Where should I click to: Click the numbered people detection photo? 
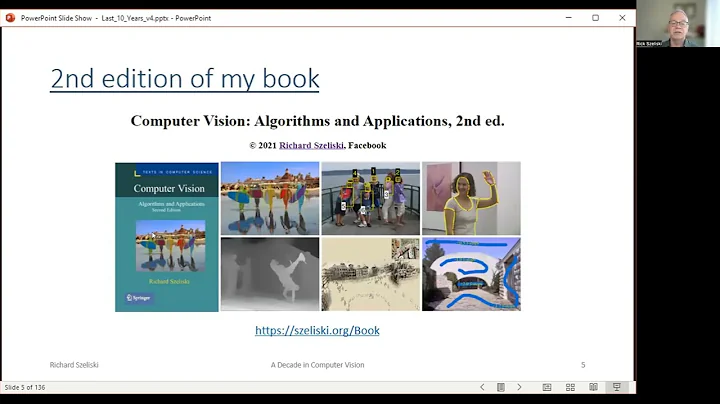[x=371, y=198]
